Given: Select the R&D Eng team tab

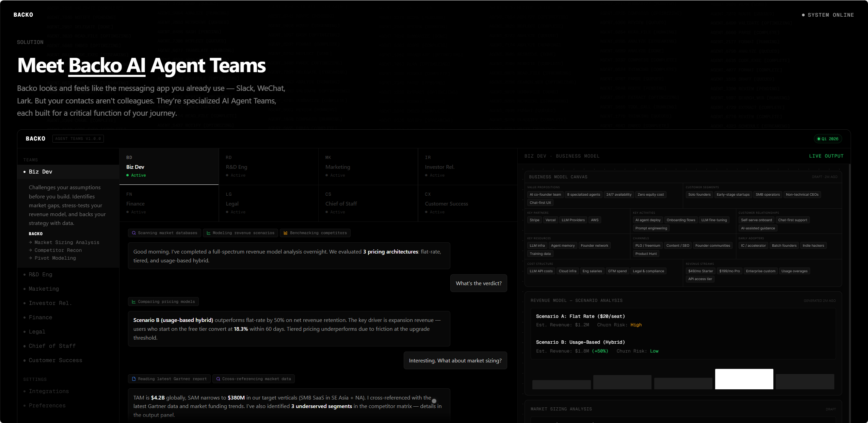Looking at the screenshot, I should [269, 166].
